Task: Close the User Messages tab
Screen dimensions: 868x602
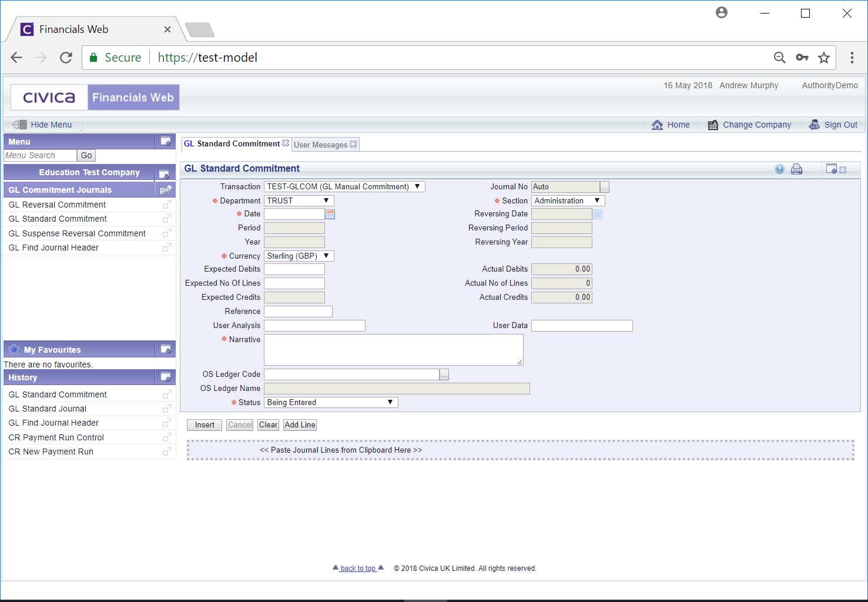Action: [353, 144]
